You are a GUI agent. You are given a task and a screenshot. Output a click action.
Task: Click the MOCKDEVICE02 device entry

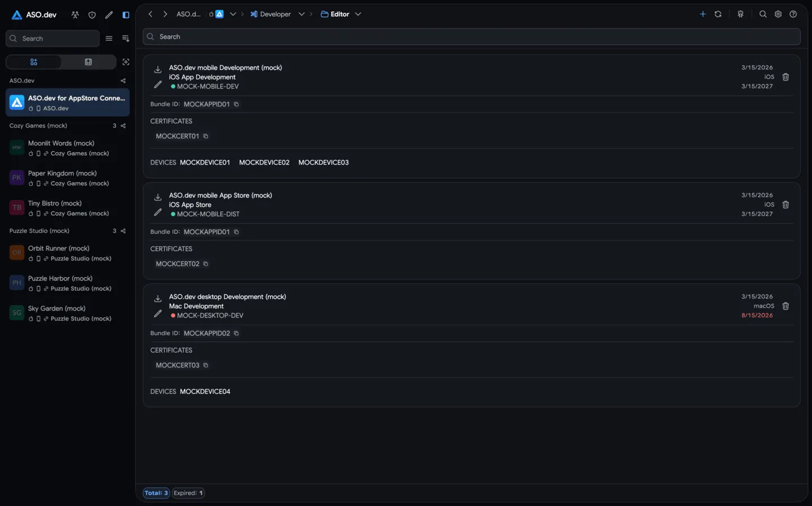click(x=264, y=162)
